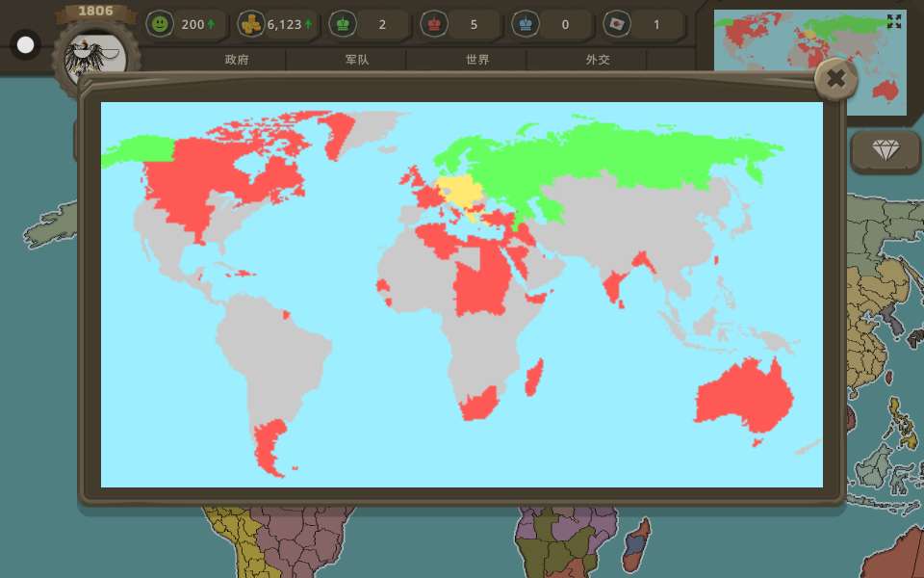Screen dimensions: 924x578
Task: Open the 外交 (Diplomacy) tab
Action: 598,60
